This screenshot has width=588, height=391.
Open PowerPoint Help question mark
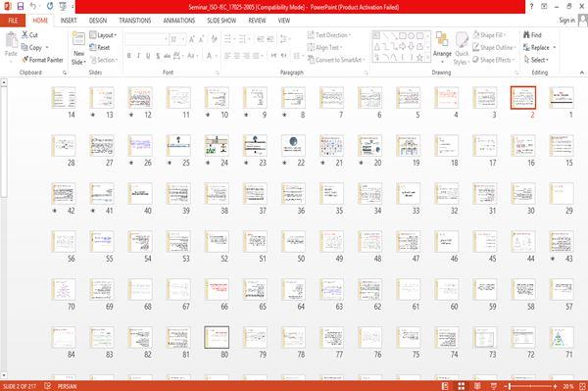[531, 7]
